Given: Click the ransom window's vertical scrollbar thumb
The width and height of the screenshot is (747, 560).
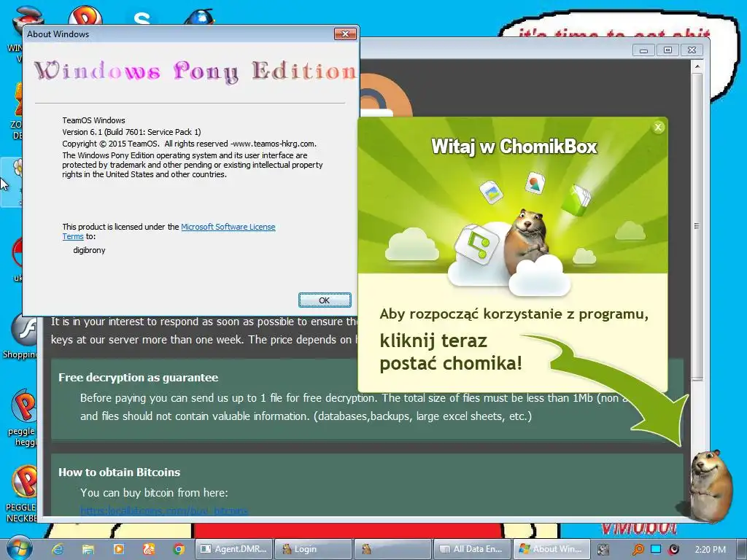Looking at the screenshot, I should pyautogui.click(x=697, y=226).
